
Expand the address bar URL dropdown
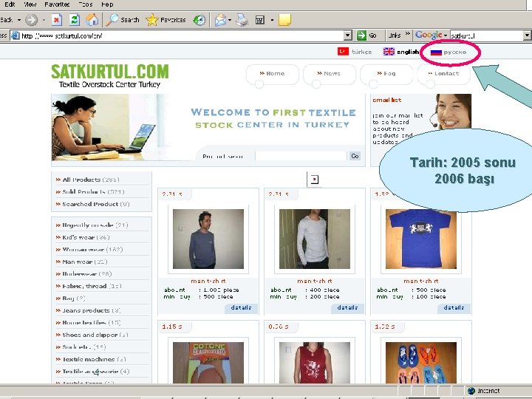(x=347, y=35)
